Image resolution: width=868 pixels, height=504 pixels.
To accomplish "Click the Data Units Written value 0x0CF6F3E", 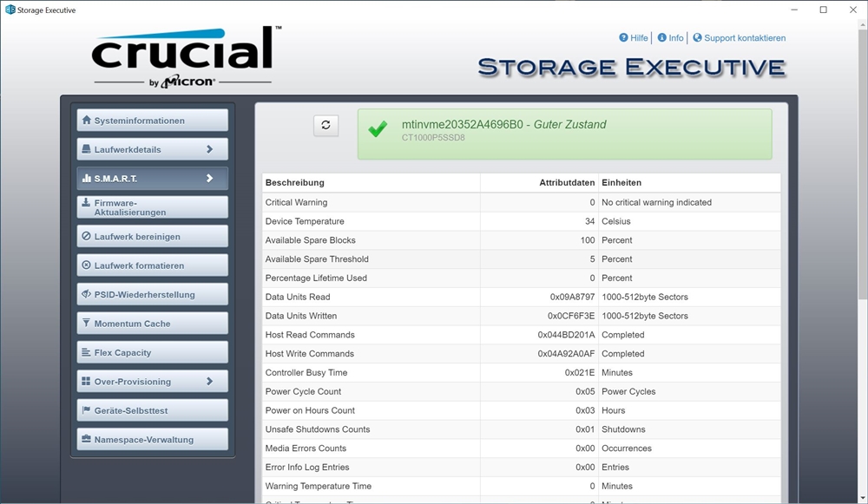I will pos(571,316).
